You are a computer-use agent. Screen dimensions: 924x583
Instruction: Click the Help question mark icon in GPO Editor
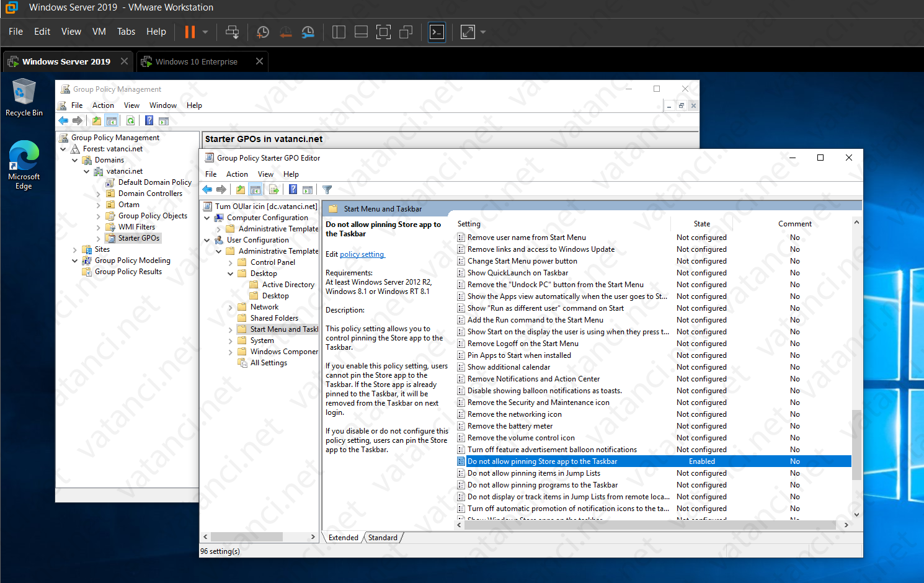point(293,189)
